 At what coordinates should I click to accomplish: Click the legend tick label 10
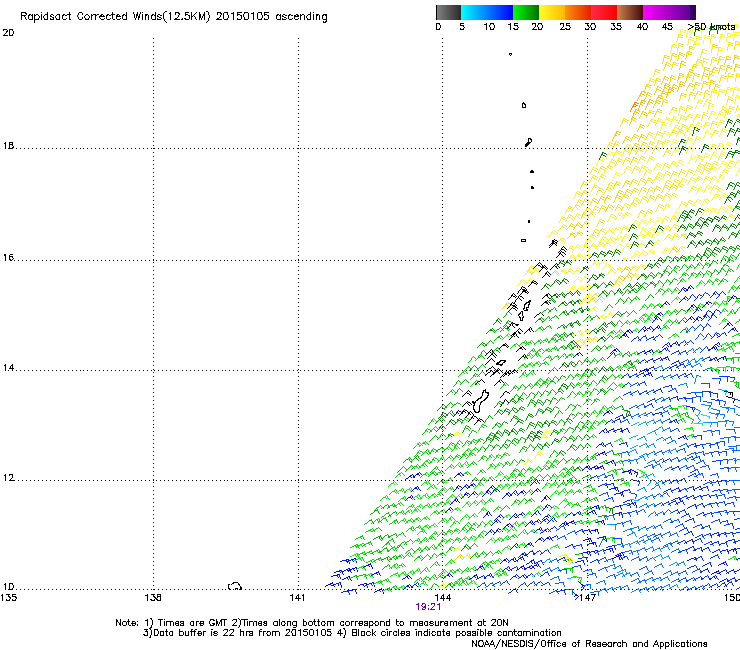(489, 27)
